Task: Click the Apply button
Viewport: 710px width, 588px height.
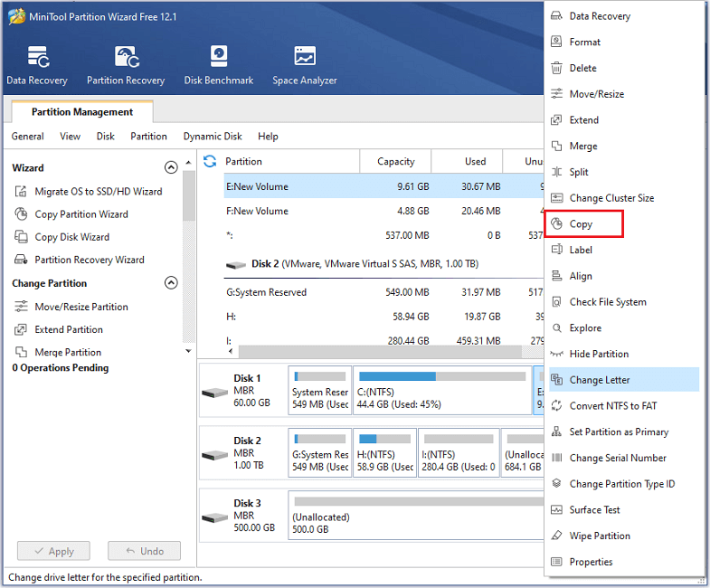Action: (x=54, y=551)
